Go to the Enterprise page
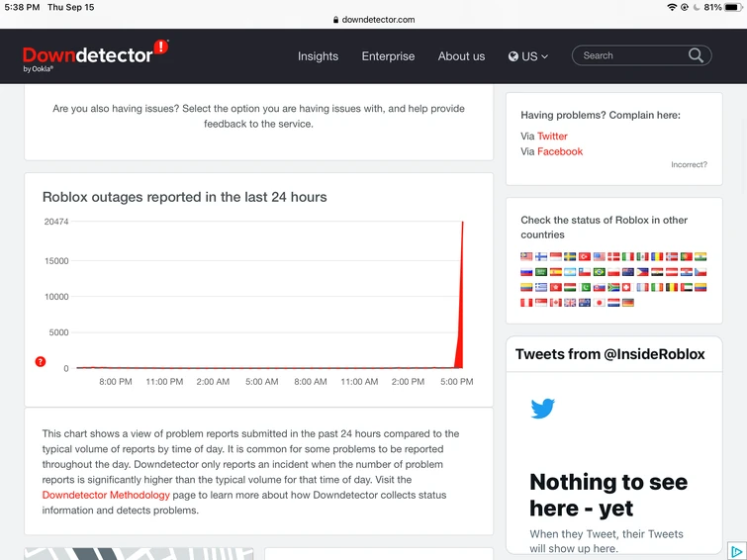The image size is (747, 560). click(x=388, y=56)
